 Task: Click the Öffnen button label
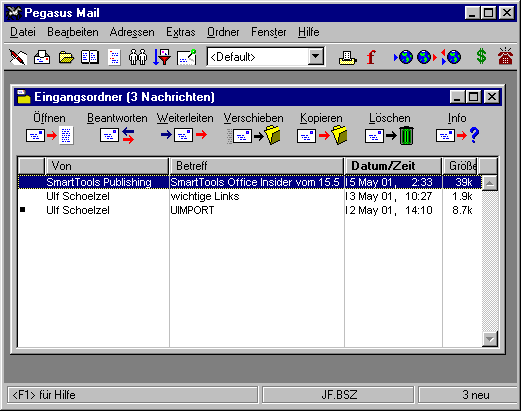(x=49, y=118)
